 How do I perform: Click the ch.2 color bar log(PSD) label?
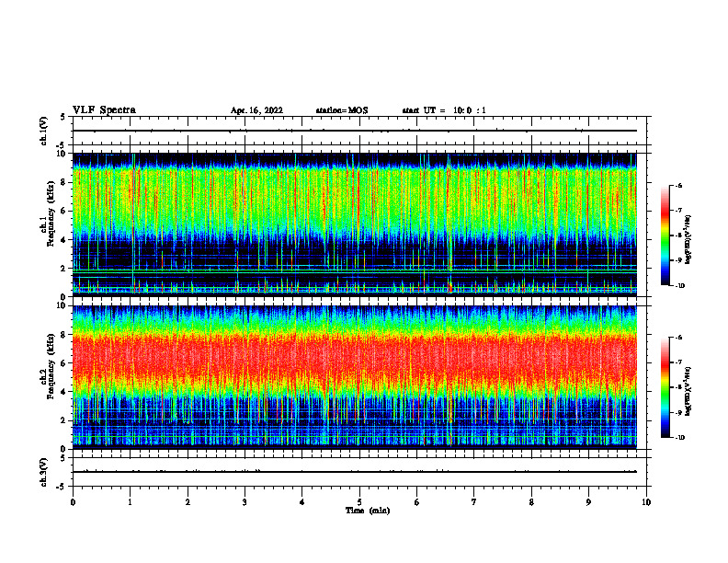[x=688, y=391]
